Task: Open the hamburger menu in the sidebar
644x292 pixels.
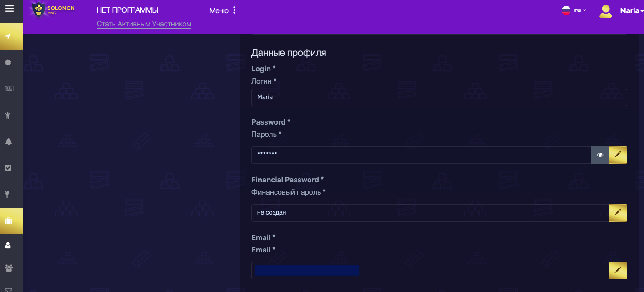Action: coord(9,8)
